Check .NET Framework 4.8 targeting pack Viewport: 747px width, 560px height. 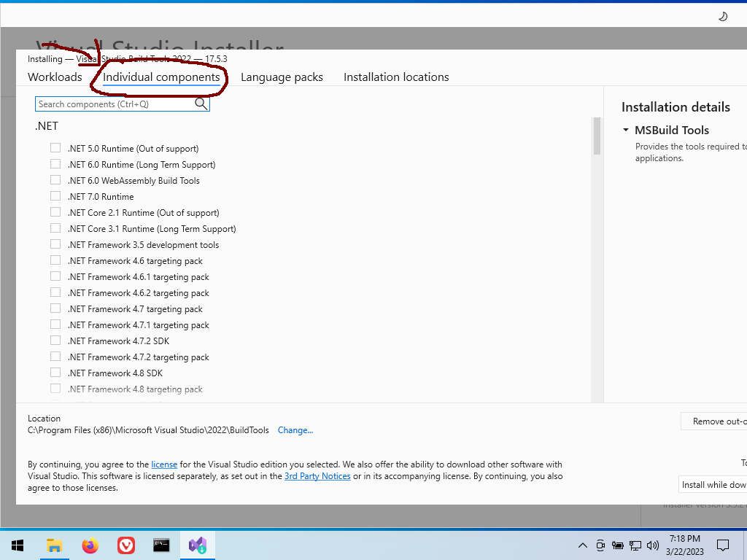(x=55, y=389)
